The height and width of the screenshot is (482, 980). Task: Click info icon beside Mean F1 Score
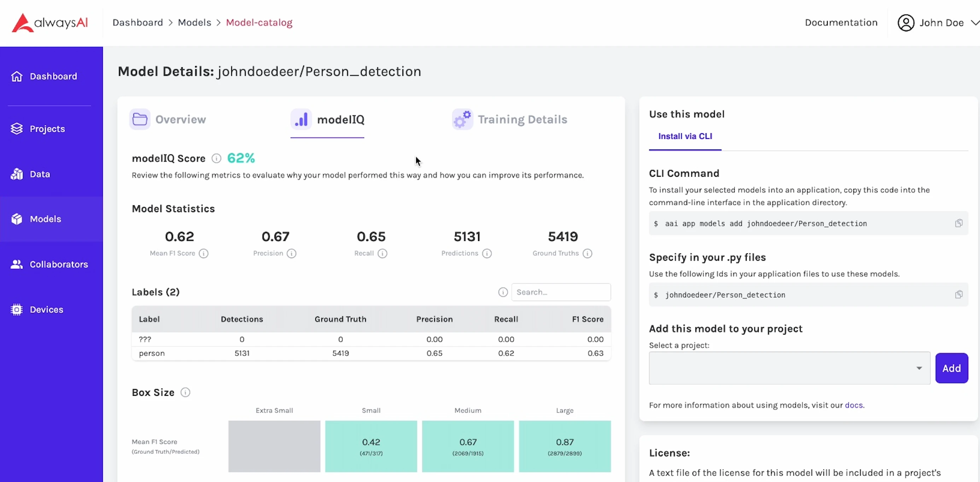click(204, 253)
